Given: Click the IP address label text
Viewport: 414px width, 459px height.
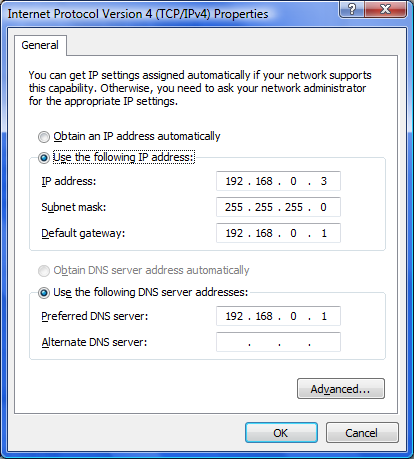Looking at the screenshot, I should click(69, 181).
